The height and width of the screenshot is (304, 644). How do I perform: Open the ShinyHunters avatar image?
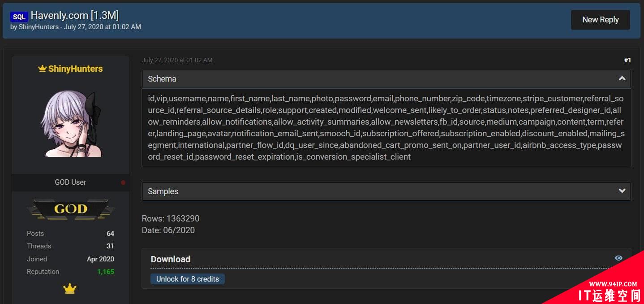[71, 123]
